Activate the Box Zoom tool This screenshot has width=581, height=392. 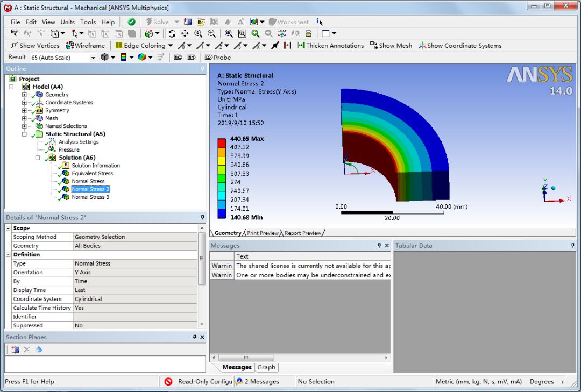coord(211,33)
